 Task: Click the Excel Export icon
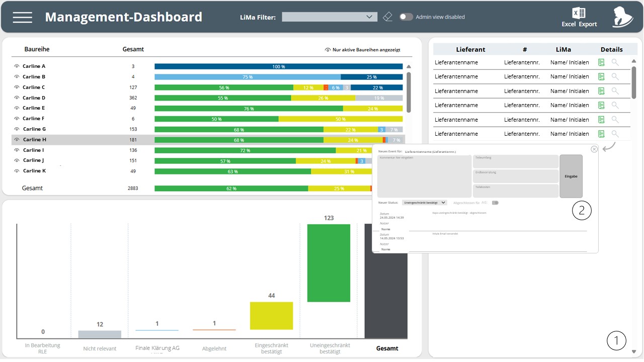579,18
